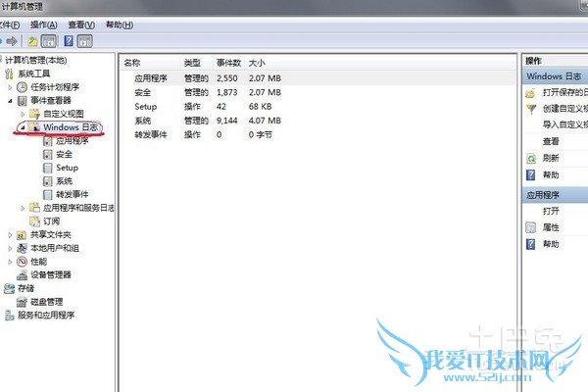This screenshot has width=588, height=392.
Task: Open the 帮助(H) menu
Action: pos(120,25)
